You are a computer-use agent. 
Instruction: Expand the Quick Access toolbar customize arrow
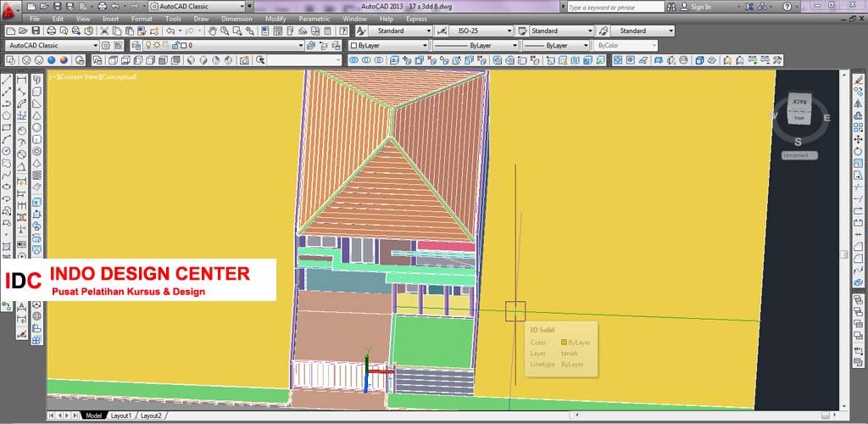click(x=250, y=7)
